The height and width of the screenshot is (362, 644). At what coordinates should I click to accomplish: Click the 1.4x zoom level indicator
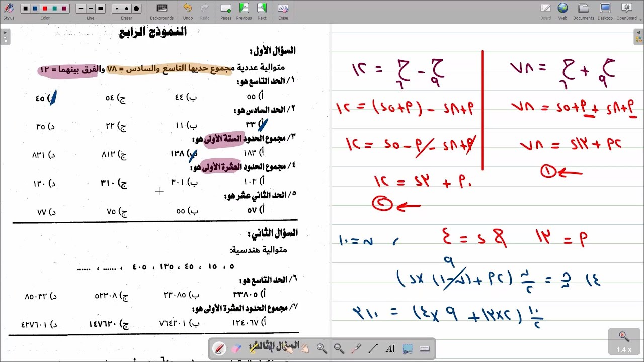tap(624, 342)
